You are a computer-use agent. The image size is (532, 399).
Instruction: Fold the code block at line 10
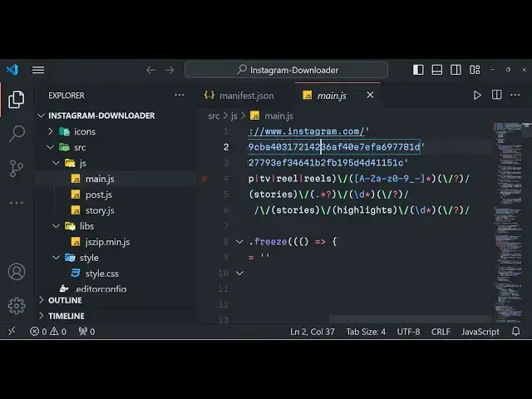point(239,273)
